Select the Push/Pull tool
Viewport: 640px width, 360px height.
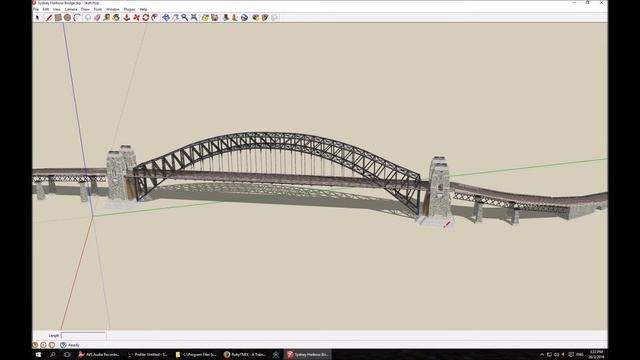coord(127,18)
